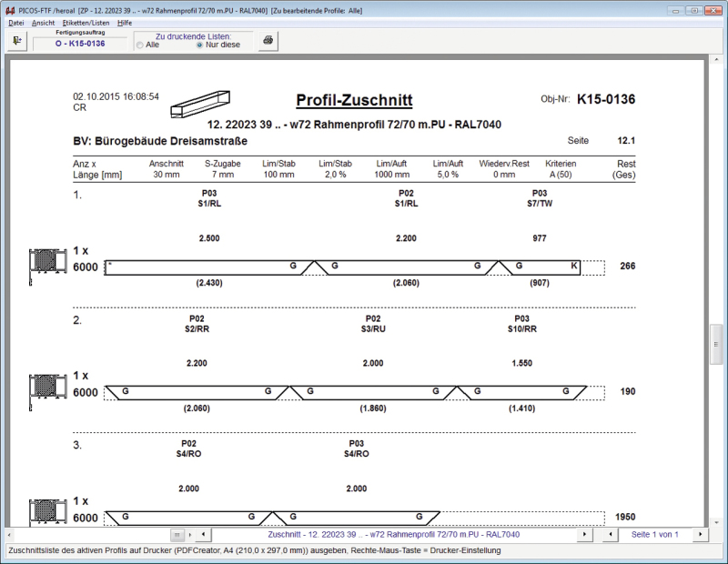Click the vertical scrollbar thumb on the right

pyautogui.click(x=715, y=344)
